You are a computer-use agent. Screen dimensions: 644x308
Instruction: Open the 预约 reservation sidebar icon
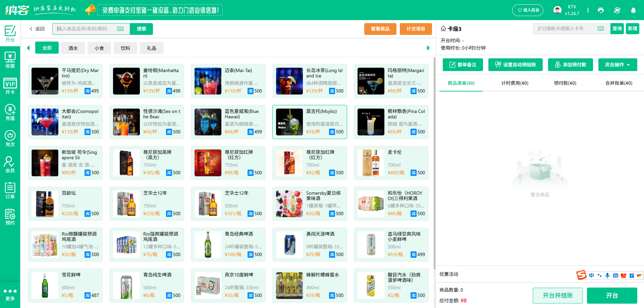click(10, 217)
